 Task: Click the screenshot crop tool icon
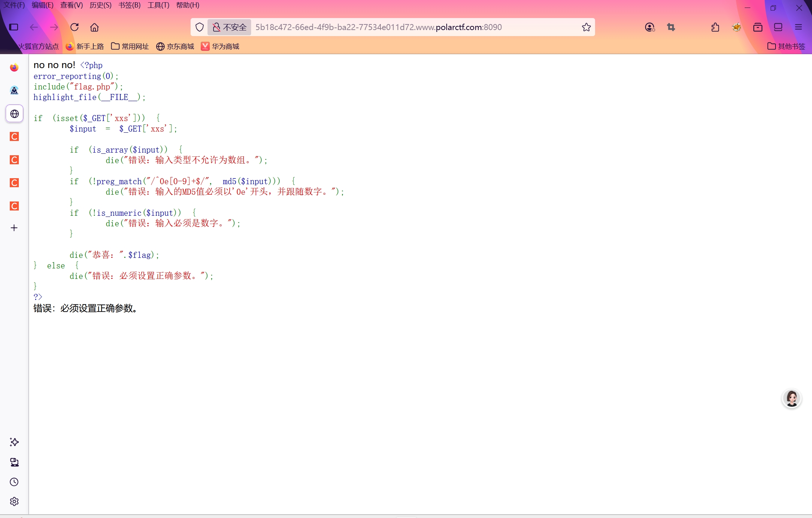671,27
